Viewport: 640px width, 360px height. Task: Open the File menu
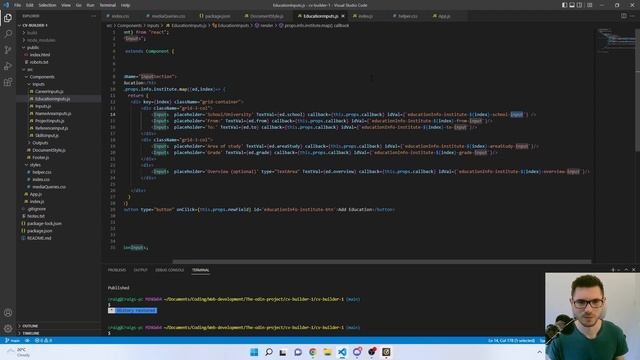tap(18, 5)
